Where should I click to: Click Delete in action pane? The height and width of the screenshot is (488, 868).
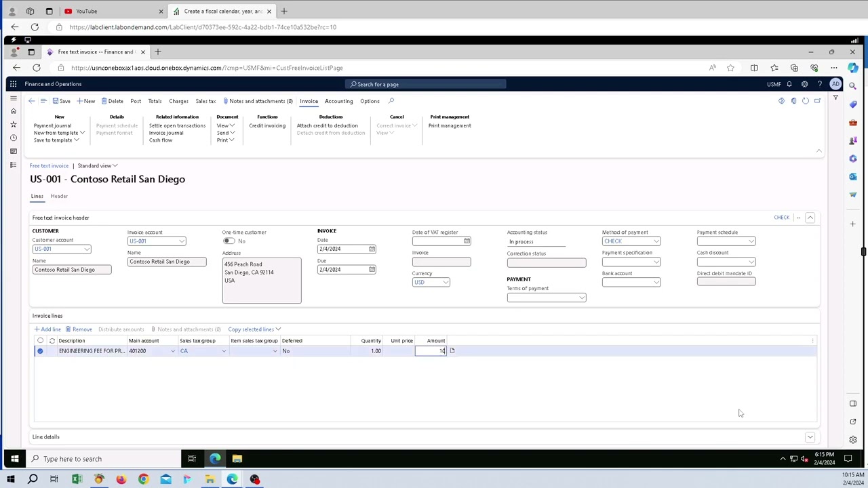113,101
